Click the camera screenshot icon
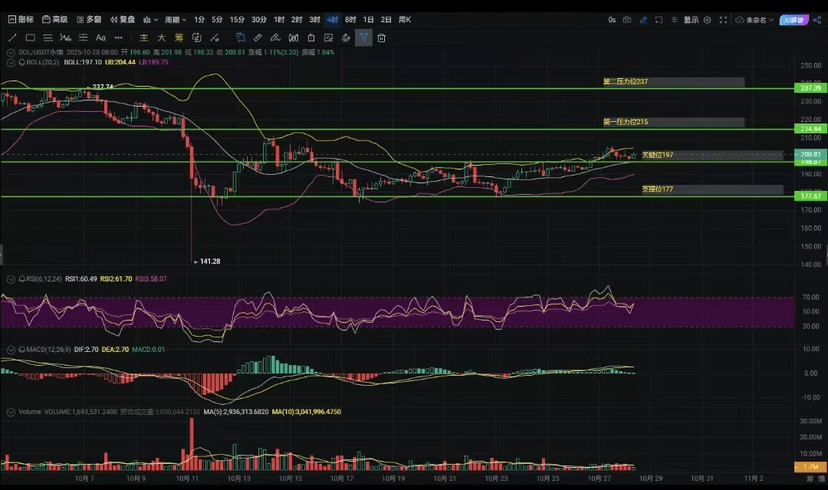This screenshot has width=828, height=490. pyautogui.click(x=626, y=19)
